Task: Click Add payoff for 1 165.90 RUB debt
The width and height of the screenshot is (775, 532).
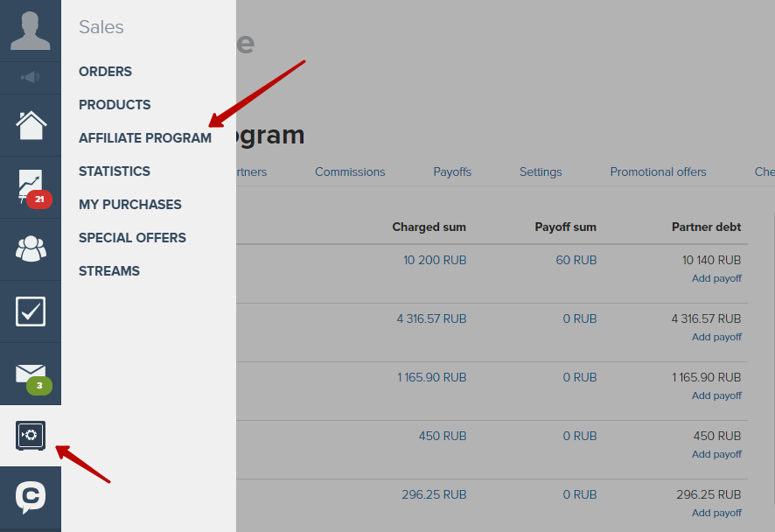Action: (x=716, y=395)
